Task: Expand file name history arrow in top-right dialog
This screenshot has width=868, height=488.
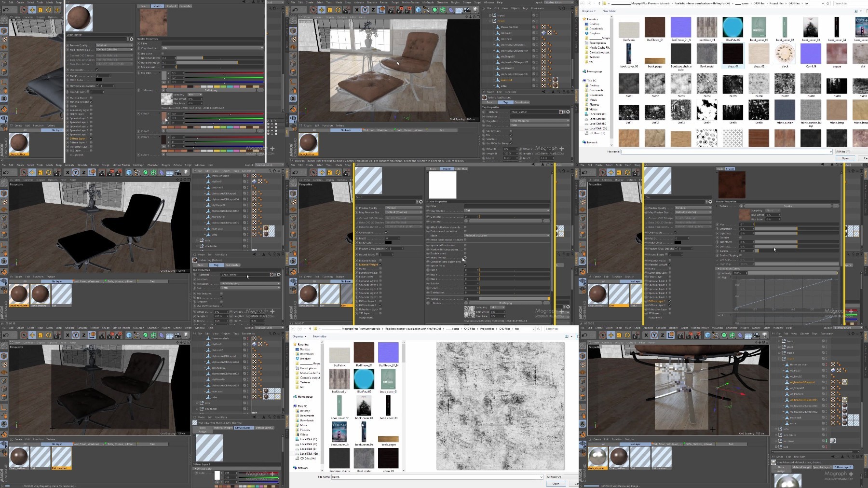Action: pyautogui.click(x=830, y=152)
